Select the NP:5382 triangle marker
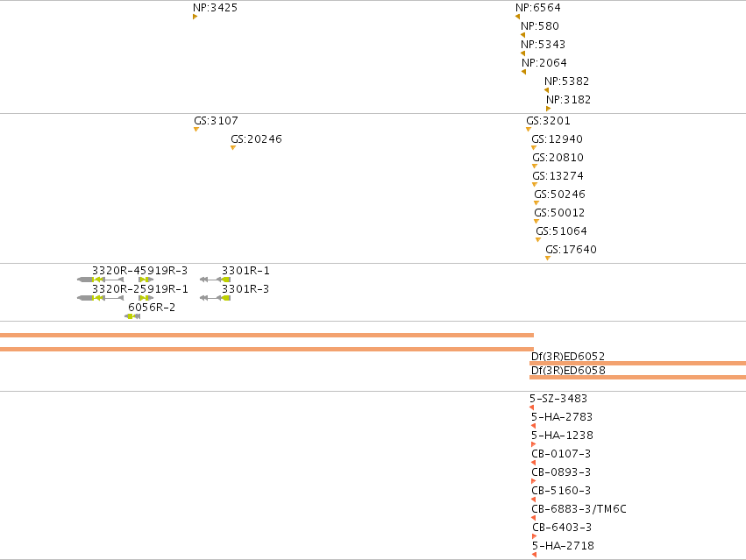Viewport: 746px width, 560px height. [547, 90]
